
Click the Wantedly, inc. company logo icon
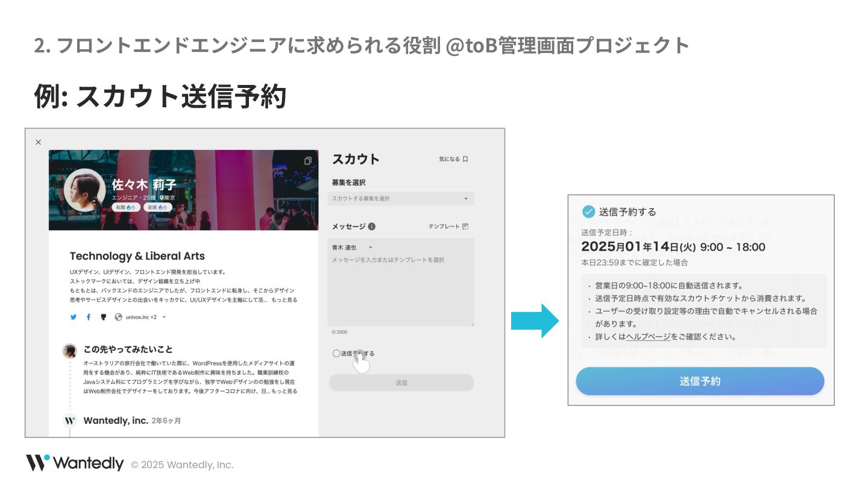click(70, 421)
